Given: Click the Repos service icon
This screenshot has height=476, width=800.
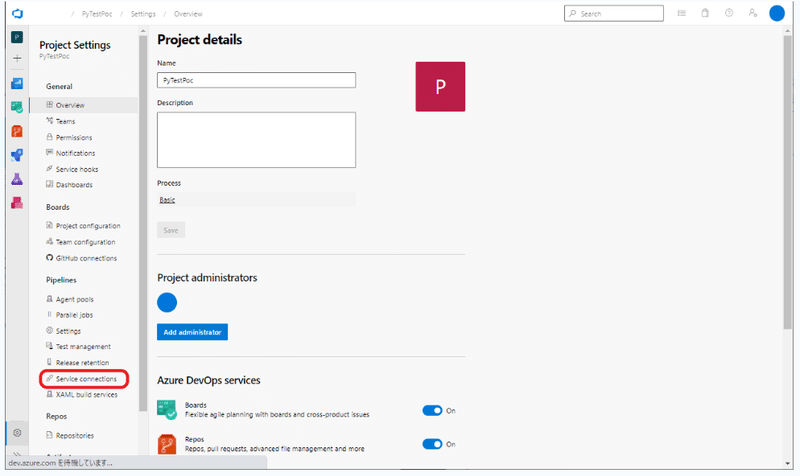Looking at the screenshot, I should coord(167,444).
